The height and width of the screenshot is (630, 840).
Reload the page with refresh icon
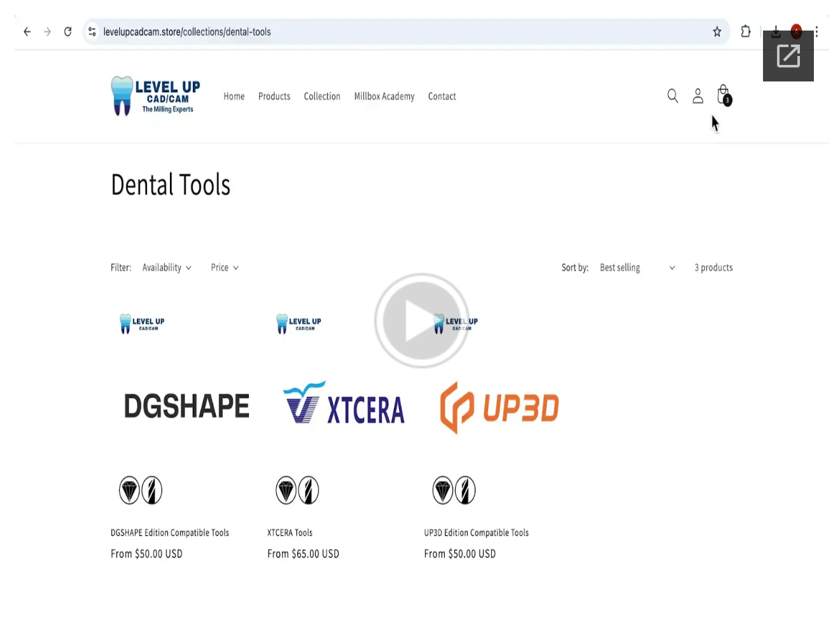(67, 32)
